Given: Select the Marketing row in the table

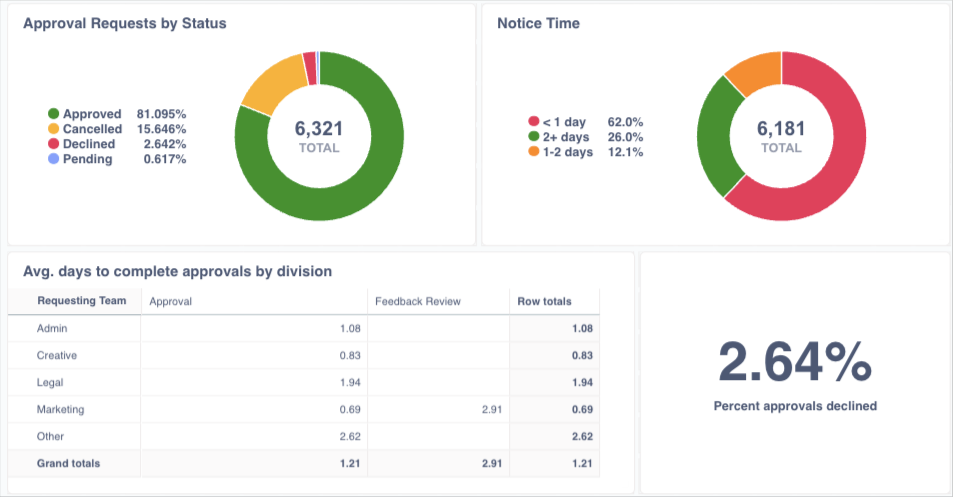Looking at the screenshot, I should pos(61,409).
